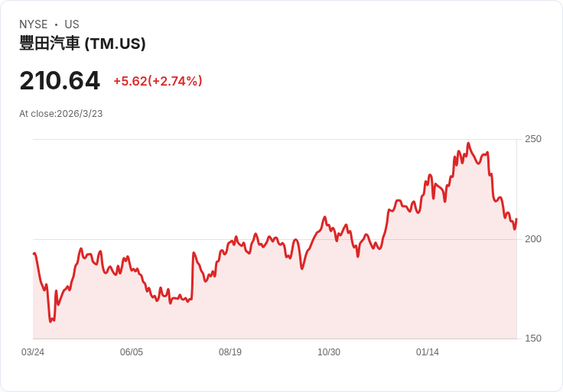Click the 06/05 date axis label

[132, 352]
